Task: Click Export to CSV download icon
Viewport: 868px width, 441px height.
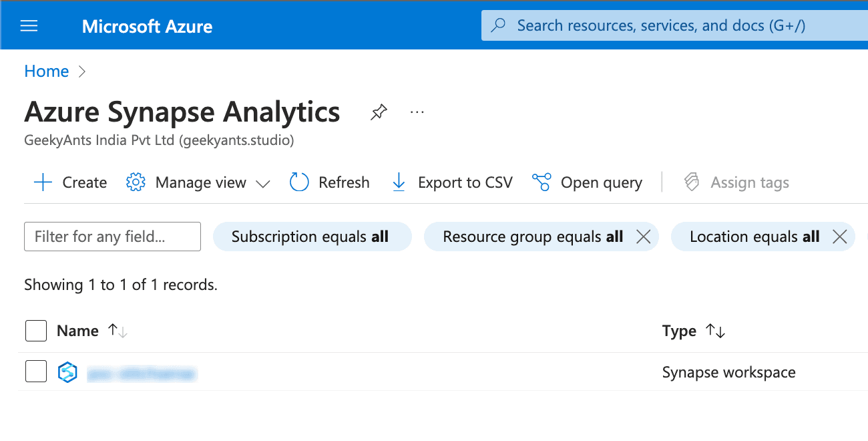Action: point(399,182)
